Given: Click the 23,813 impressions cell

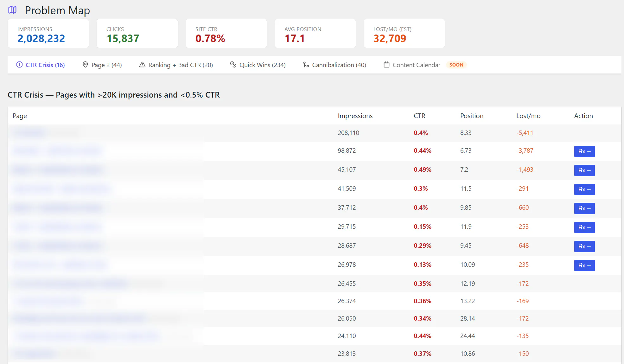Looking at the screenshot, I should tap(347, 354).
